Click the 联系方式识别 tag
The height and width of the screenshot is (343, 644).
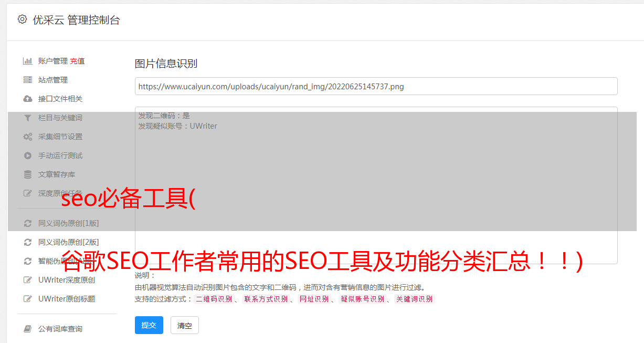pyautogui.click(x=266, y=299)
